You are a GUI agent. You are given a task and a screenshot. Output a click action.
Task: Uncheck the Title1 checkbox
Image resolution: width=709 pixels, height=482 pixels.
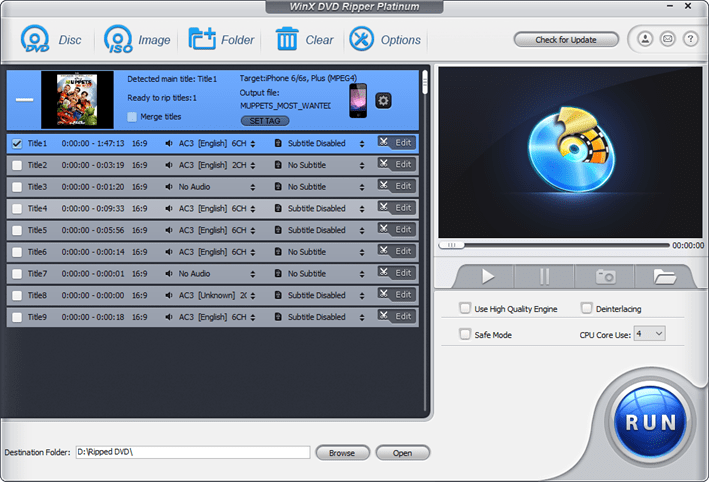[x=17, y=144]
